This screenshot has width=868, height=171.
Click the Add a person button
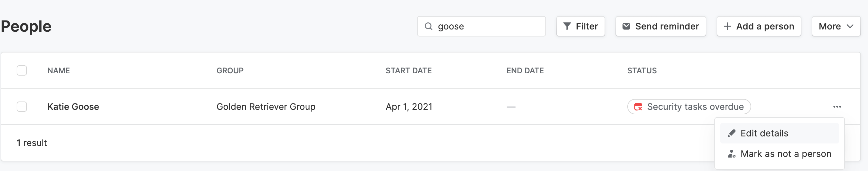(x=759, y=26)
